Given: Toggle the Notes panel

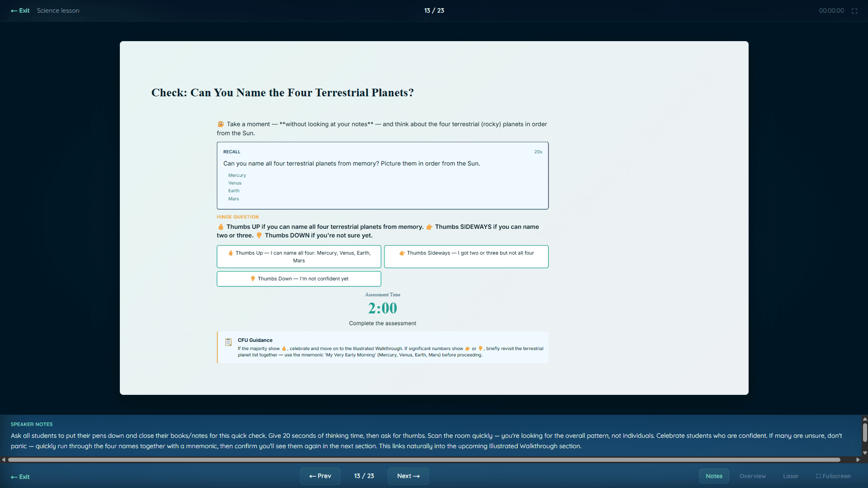Looking at the screenshot, I should coord(714,476).
